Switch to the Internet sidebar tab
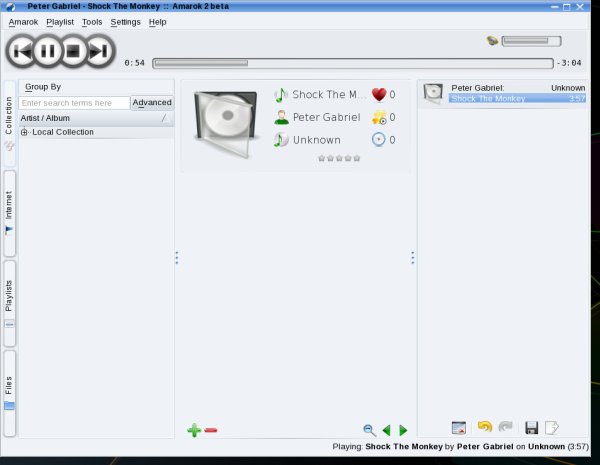 (x=9, y=213)
